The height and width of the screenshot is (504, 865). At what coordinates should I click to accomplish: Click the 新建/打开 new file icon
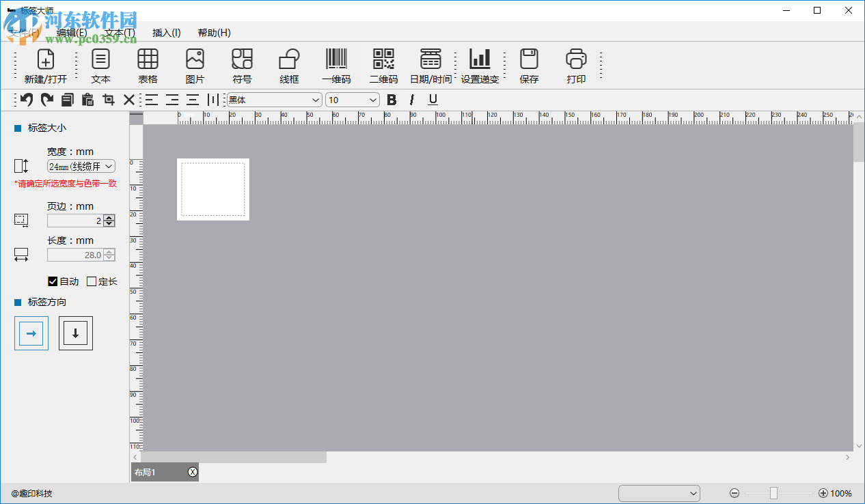45,59
